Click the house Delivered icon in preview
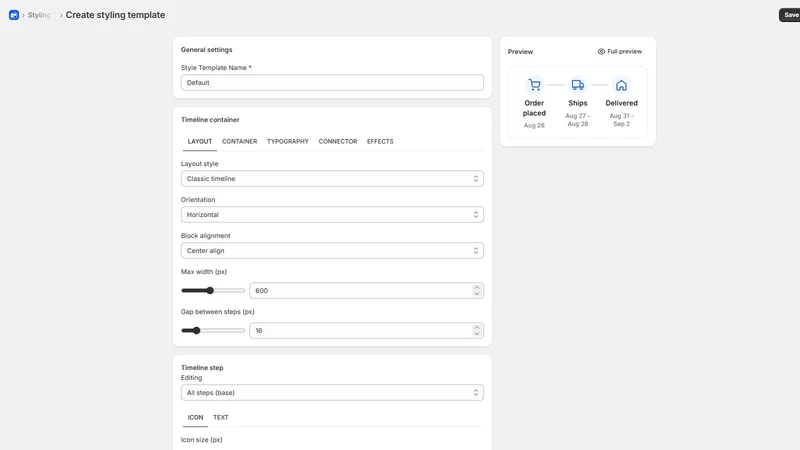This screenshot has width=800, height=450. pos(621,85)
